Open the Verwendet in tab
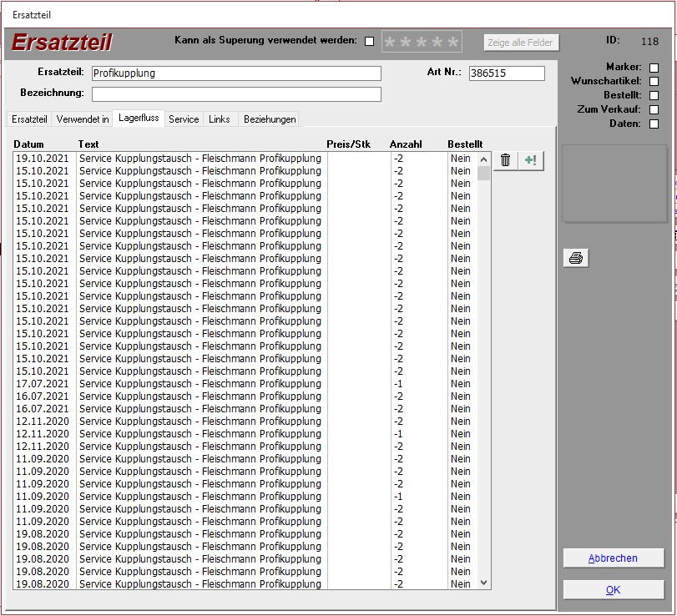 point(83,119)
